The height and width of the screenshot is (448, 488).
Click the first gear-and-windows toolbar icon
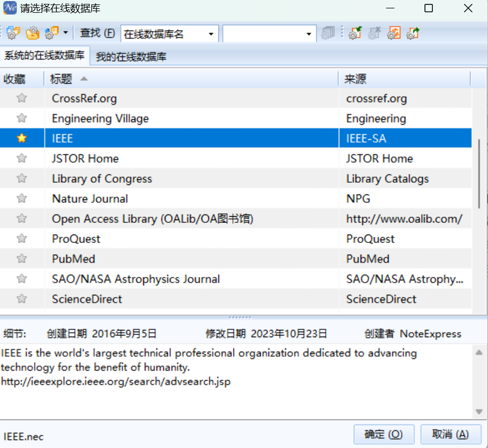click(13, 33)
